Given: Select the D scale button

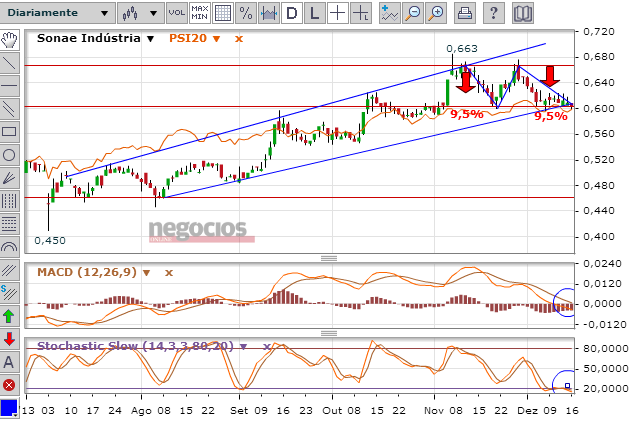Looking at the screenshot, I should point(292,13).
